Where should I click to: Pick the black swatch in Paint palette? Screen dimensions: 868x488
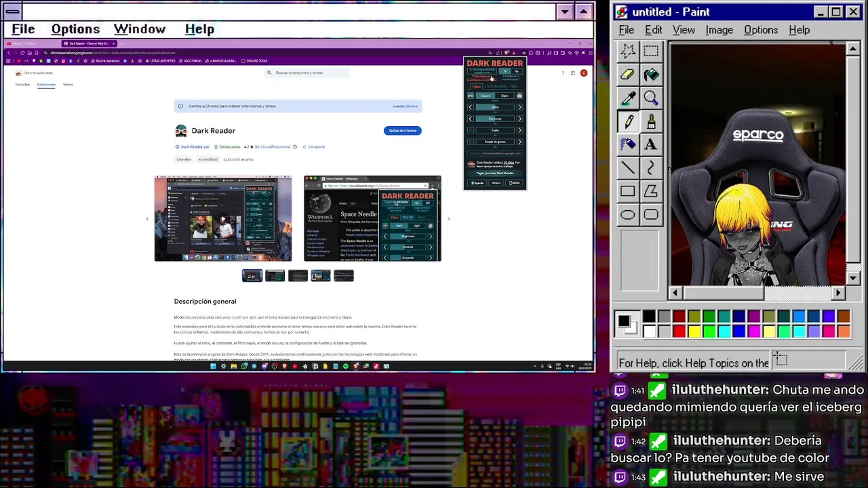click(649, 317)
